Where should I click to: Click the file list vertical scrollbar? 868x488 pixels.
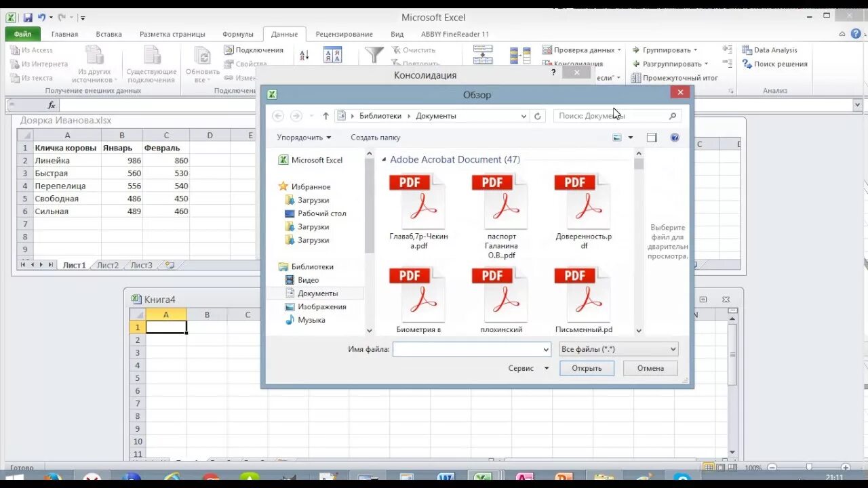pos(639,242)
